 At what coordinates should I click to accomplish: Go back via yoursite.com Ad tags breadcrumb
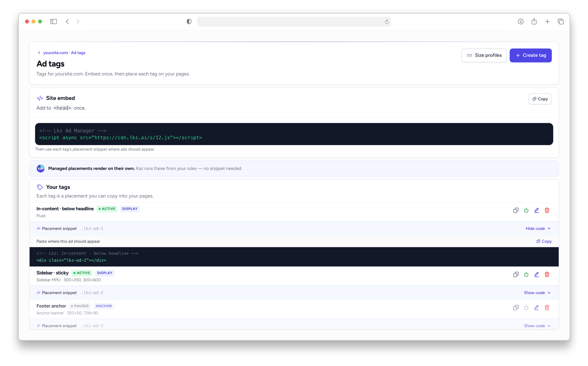61,53
